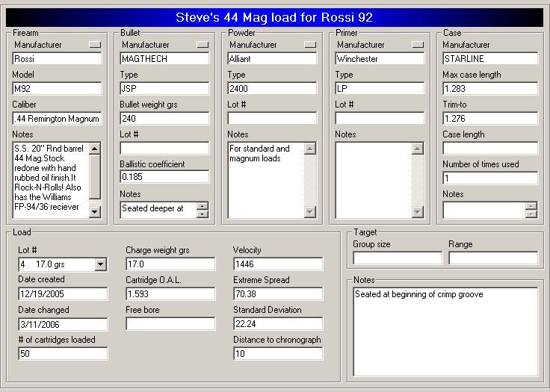Click Model field containing M92
Viewport: 550px width, 392px height.
tap(58, 88)
